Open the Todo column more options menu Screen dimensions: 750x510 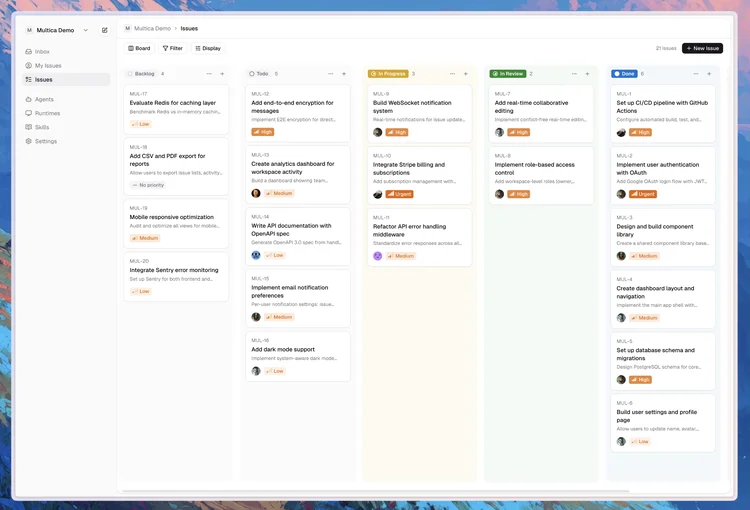[x=331, y=74]
